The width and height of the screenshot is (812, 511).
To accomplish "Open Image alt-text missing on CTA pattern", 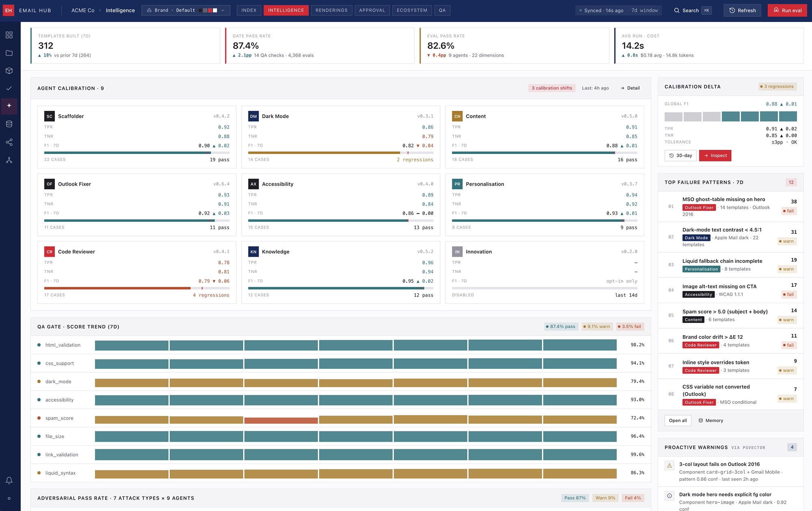I will [730, 290].
